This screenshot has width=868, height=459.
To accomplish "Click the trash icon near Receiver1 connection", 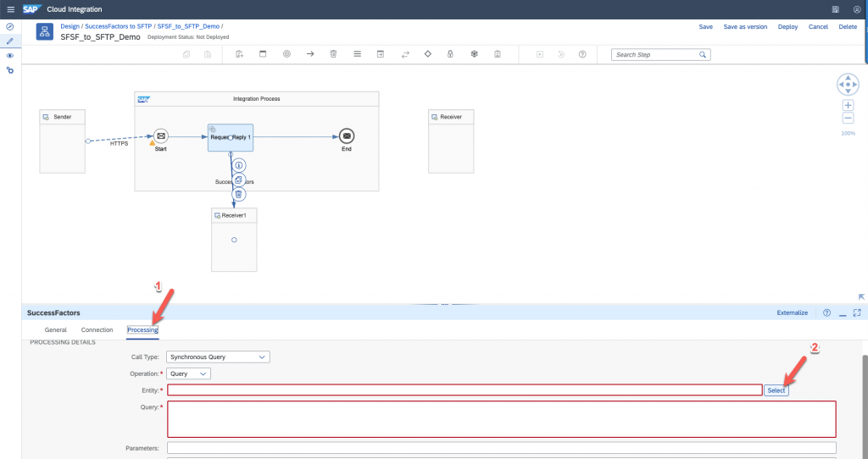I will [x=239, y=194].
